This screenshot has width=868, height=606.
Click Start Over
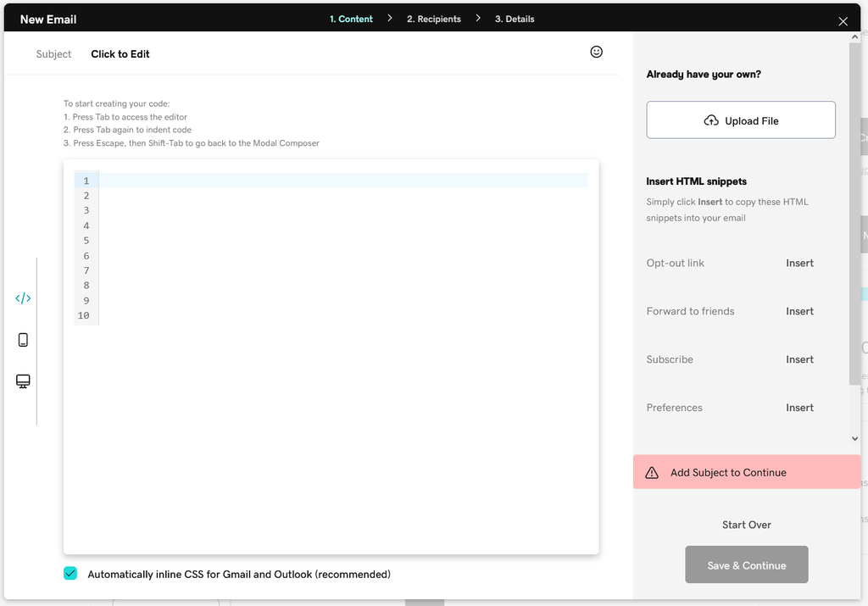(746, 525)
